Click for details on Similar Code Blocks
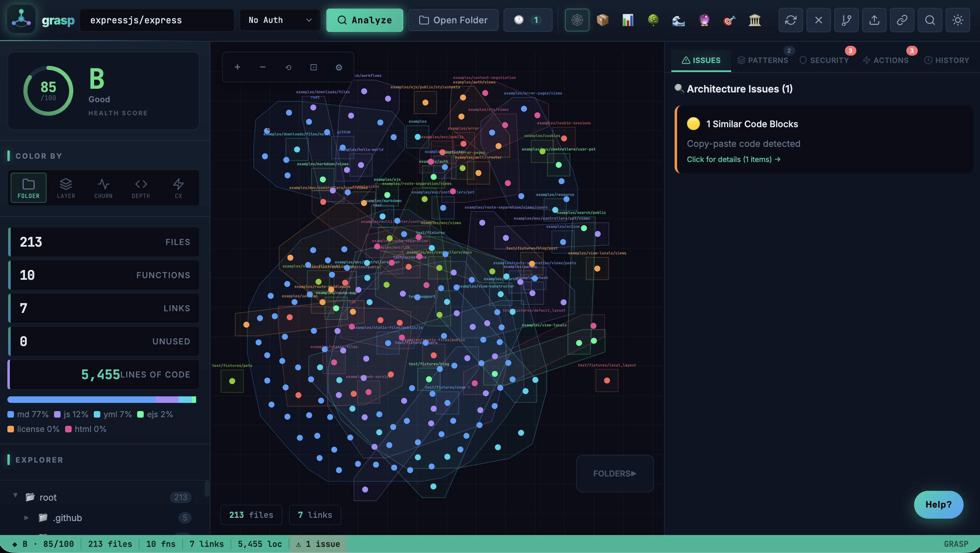The height and width of the screenshot is (553, 980). pos(733,159)
